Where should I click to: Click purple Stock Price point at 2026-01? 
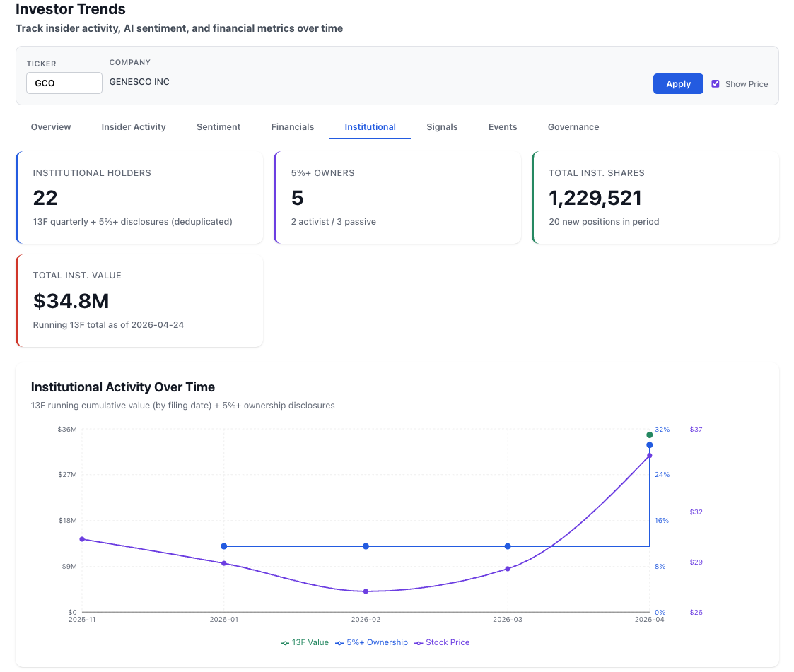tap(224, 563)
